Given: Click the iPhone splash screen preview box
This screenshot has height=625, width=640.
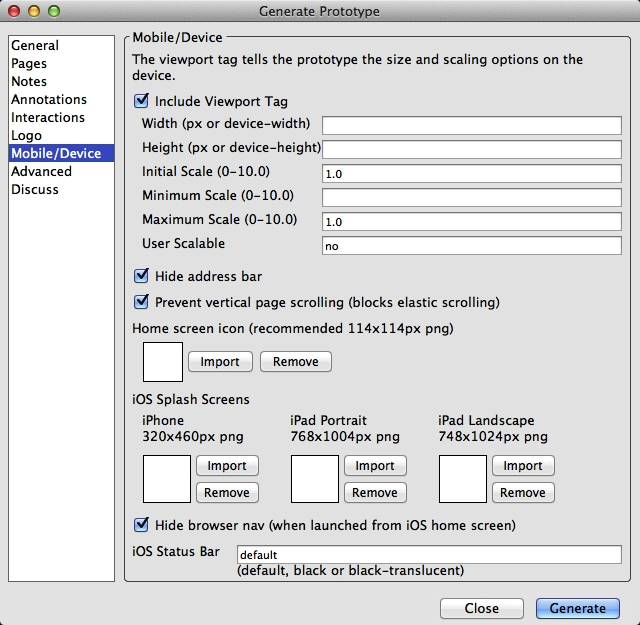Looking at the screenshot, I should (167, 479).
